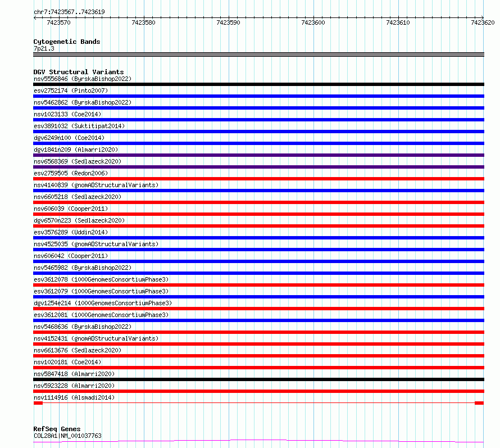The image size is (500, 448).
Task: Click the magenta COL28A1 gene line
Action: [258, 441]
